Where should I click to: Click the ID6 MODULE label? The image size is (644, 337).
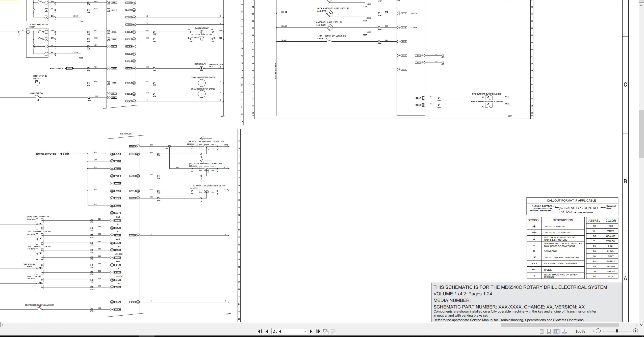click(x=126, y=134)
